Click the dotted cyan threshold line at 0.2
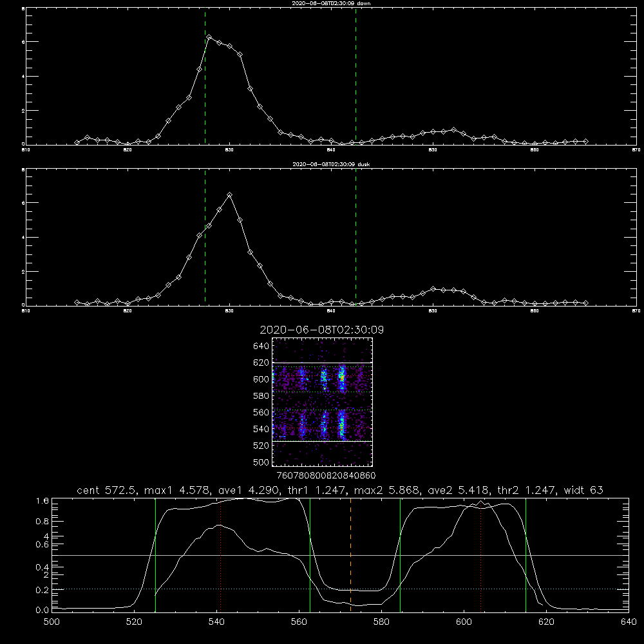The height and width of the screenshot is (644, 644). click(340, 589)
